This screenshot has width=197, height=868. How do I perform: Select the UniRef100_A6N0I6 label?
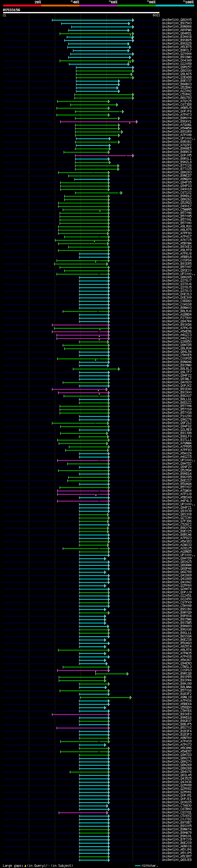pos(177,846)
